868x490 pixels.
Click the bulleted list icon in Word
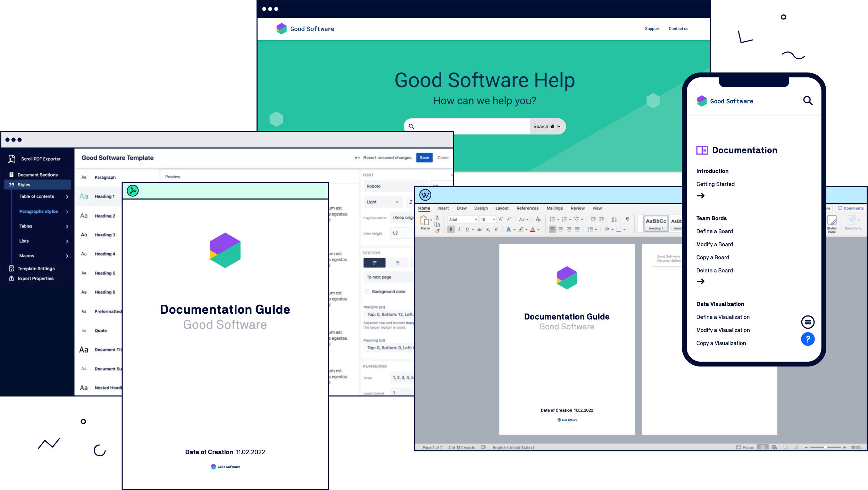click(x=552, y=219)
